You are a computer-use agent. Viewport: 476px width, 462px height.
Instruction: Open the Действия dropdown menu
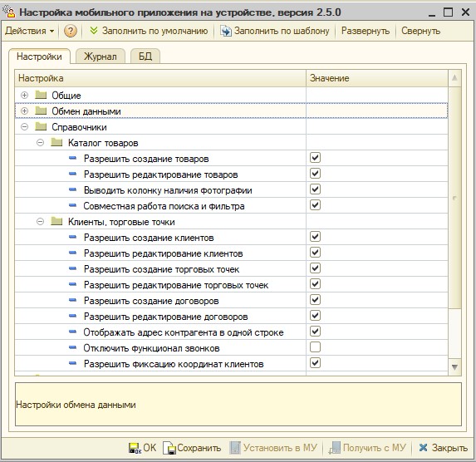click(29, 31)
